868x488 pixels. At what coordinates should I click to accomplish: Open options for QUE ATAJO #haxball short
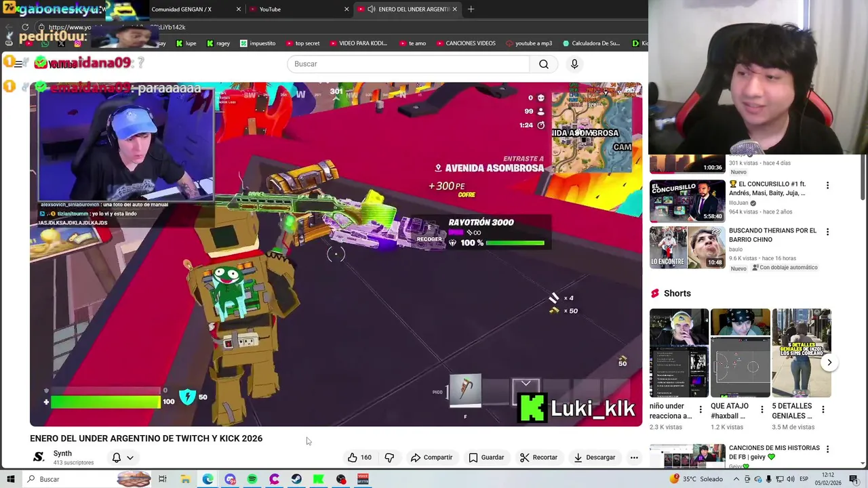(762, 409)
